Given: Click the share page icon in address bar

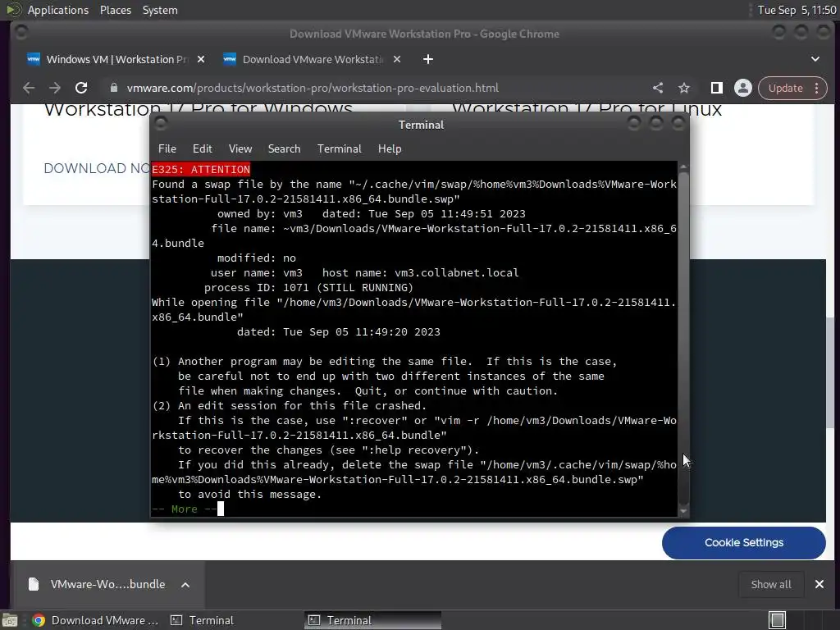Looking at the screenshot, I should (658, 88).
